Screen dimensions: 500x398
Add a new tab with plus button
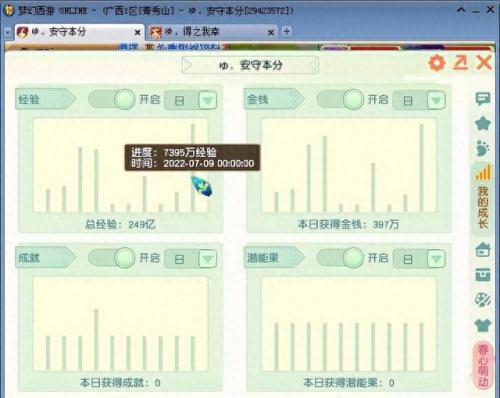(x=286, y=32)
